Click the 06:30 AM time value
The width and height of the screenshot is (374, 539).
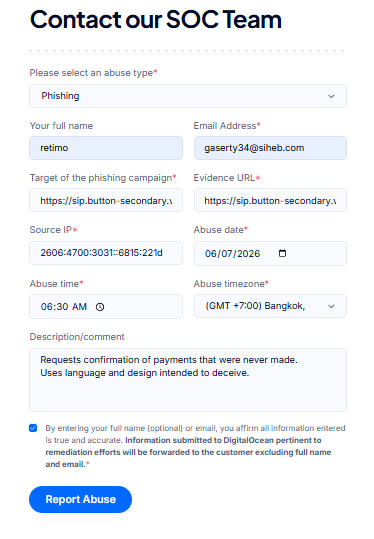click(x=64, y=307)
